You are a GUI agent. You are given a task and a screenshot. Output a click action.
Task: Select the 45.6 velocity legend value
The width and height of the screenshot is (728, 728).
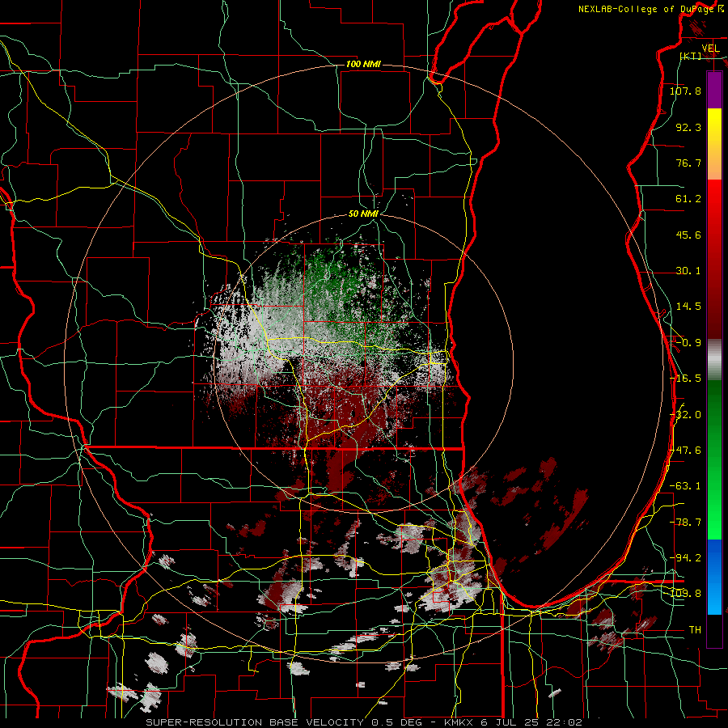[x=688, y=235]
